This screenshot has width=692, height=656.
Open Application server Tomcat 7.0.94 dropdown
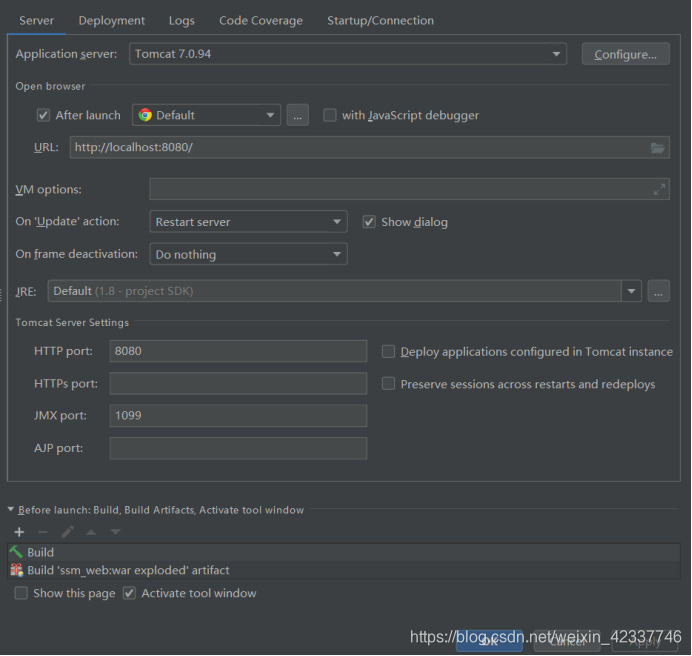(x=348, y=54)
